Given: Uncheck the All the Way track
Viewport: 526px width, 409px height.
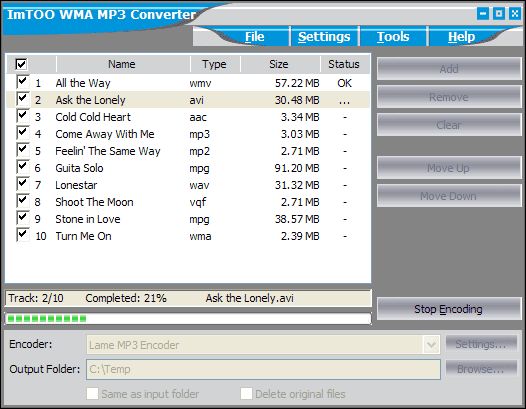Looking at the screenshot, I should pos(22,82).
